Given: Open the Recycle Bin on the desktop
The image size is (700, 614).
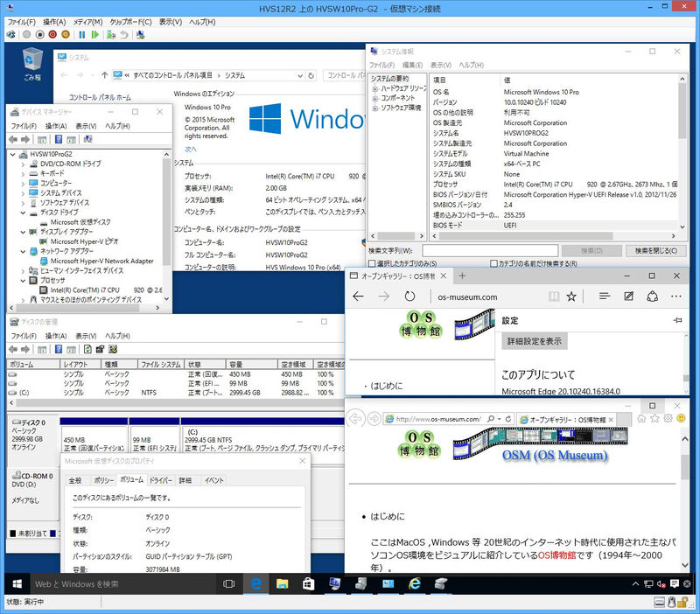Looking at the screenshot, I should (x=32, y=65).
